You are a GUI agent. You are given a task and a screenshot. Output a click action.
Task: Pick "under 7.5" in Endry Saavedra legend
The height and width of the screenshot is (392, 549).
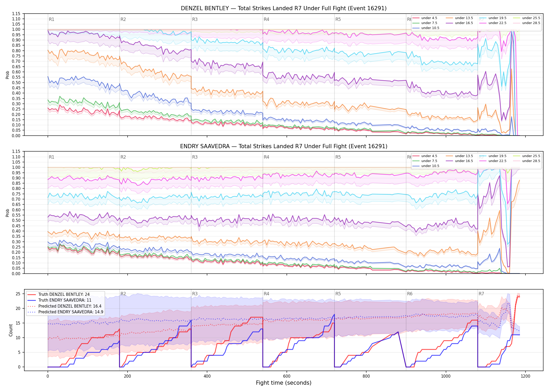click(x=429, y=161)
